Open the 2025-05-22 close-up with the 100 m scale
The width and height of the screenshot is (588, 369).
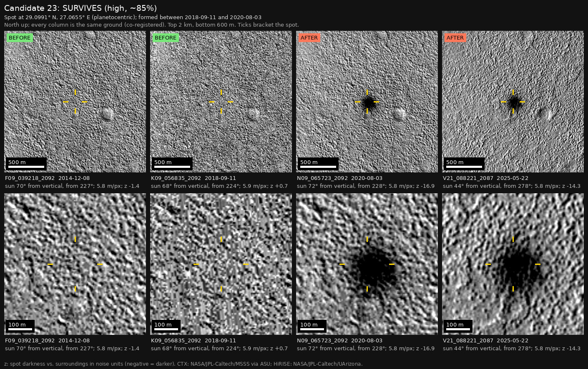pos(513,264)
